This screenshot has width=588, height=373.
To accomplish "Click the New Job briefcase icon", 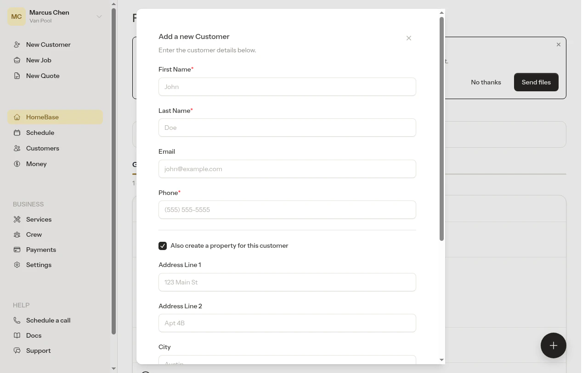I will point(17,60).
